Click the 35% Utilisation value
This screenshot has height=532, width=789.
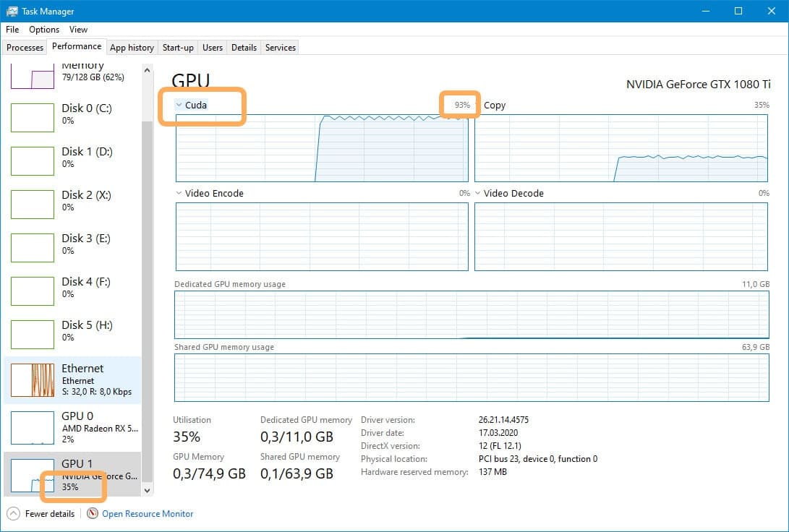187,437
